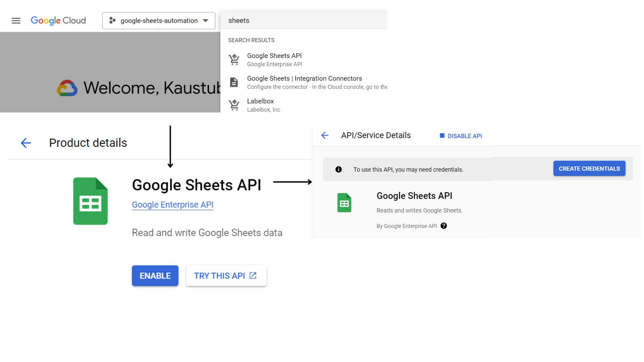This screenshot has width=644, height=362.
Task: Click 'Reads and writes Google Sheets.' text
Action: coord(420,210)
